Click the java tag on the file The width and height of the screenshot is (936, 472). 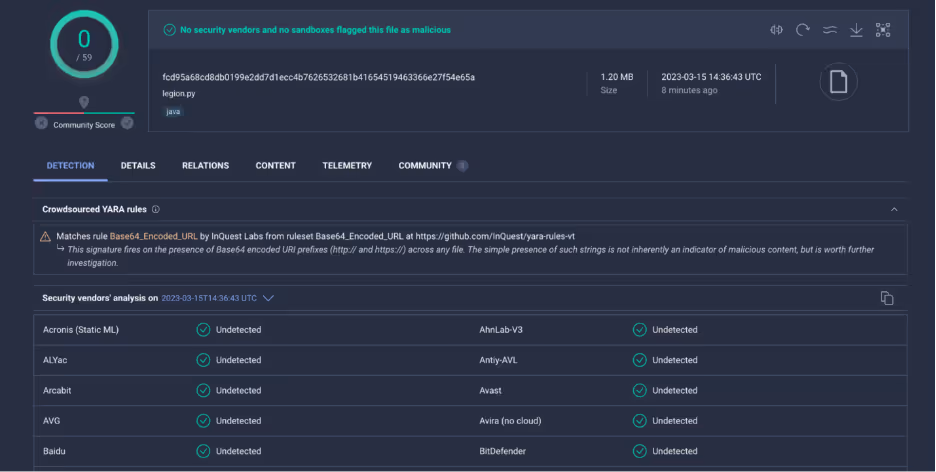click(173, 112)
